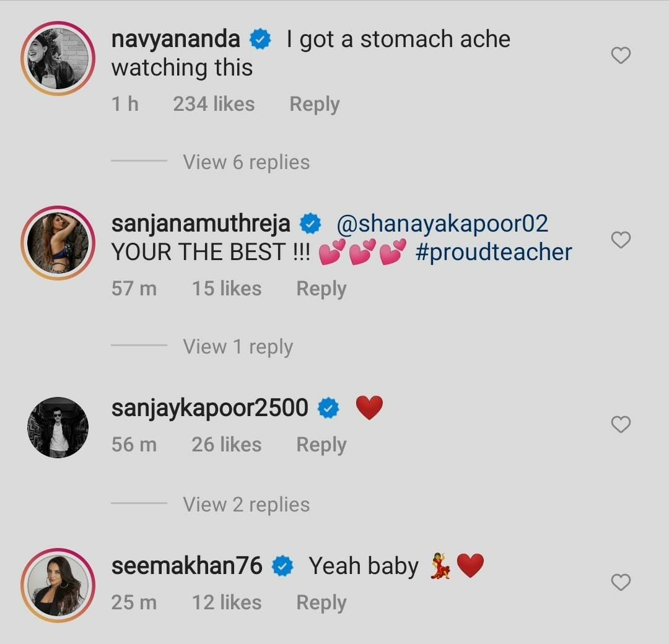Reply to seemakhan76's comment

pos(321,603)
